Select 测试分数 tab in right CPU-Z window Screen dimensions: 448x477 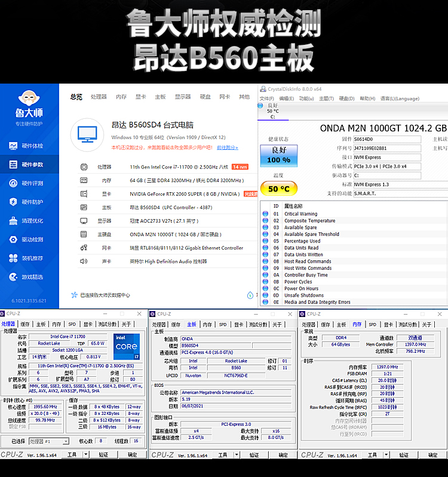tap(408, 325)
